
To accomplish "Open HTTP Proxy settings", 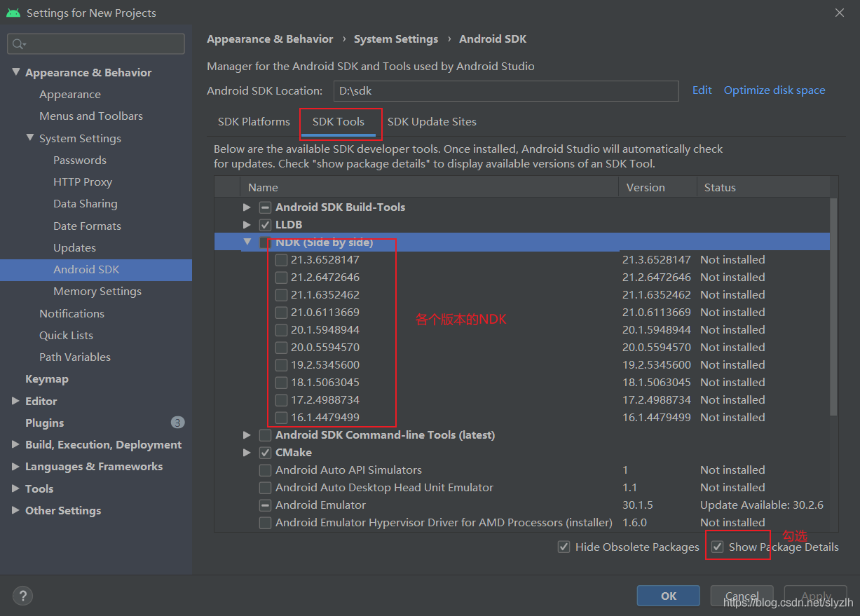I will (83, 182).
